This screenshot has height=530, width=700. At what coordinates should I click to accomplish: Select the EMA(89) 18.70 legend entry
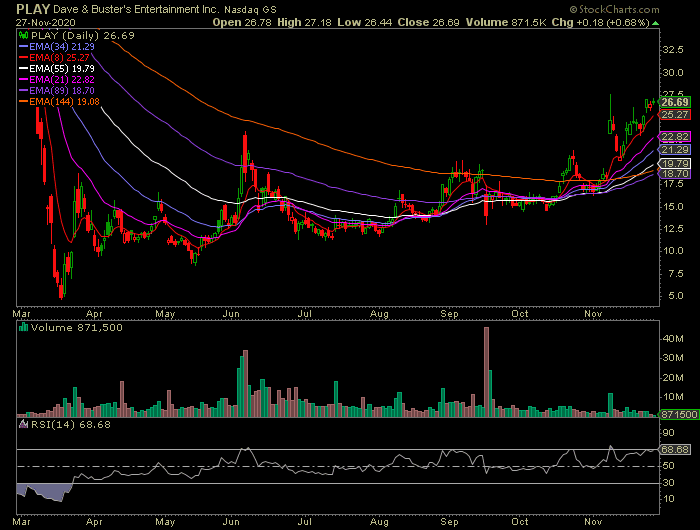point(57,91)
